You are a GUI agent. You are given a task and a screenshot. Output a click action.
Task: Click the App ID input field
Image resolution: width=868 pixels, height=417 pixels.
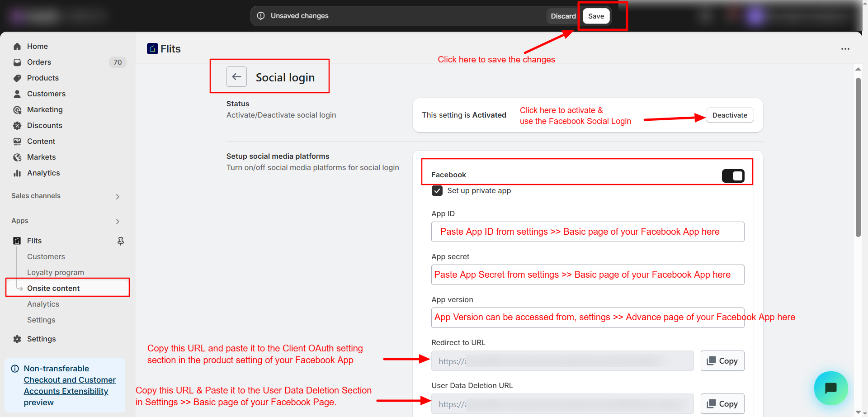coord(588,232)
